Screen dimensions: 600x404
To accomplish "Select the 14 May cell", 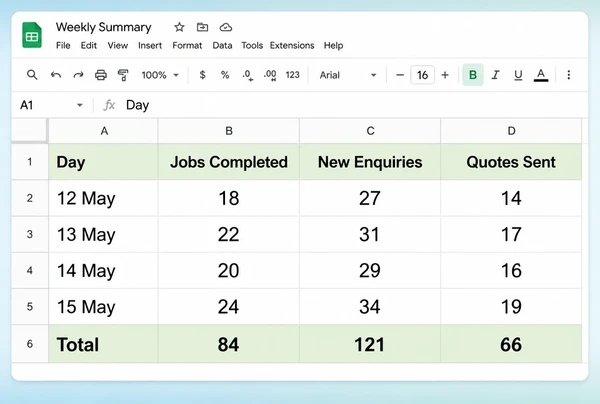I will [x=103, y=270].
